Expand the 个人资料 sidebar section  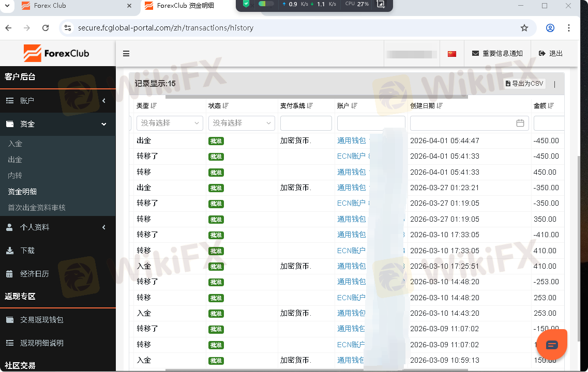(57, 227)
